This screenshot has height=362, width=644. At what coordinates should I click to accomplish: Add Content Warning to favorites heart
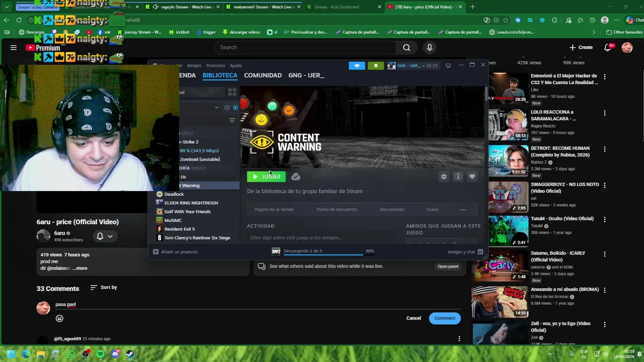472,176
